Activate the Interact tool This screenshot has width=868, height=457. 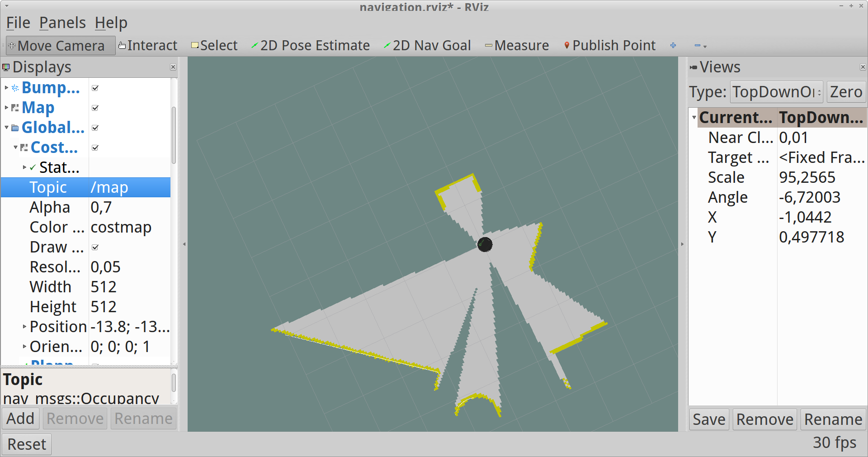click(148, 46)
